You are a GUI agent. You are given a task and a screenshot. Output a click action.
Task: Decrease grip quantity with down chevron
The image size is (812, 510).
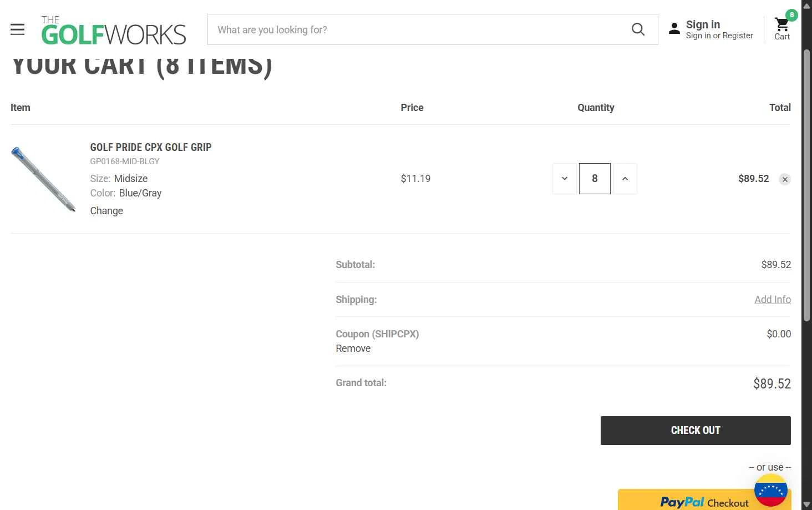(x=565, y=179)
